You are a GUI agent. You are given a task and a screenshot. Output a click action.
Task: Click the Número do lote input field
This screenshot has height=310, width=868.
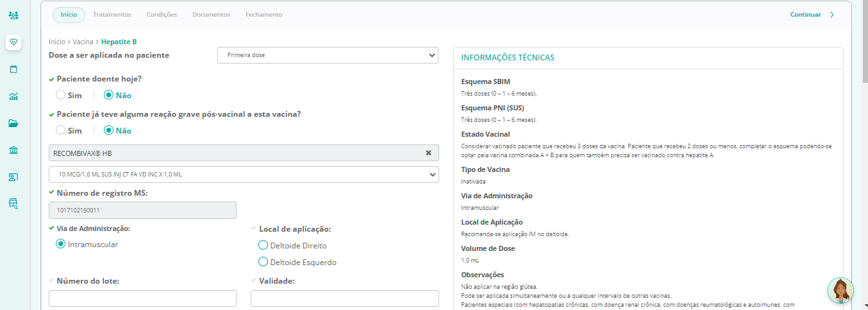coord(142,298)
